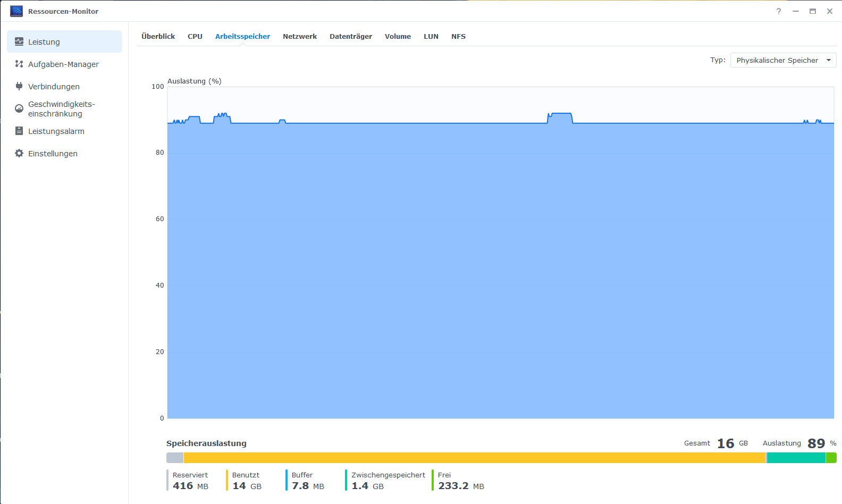Click the dropdown arrow next to Typ

click(x=828, y=60)
